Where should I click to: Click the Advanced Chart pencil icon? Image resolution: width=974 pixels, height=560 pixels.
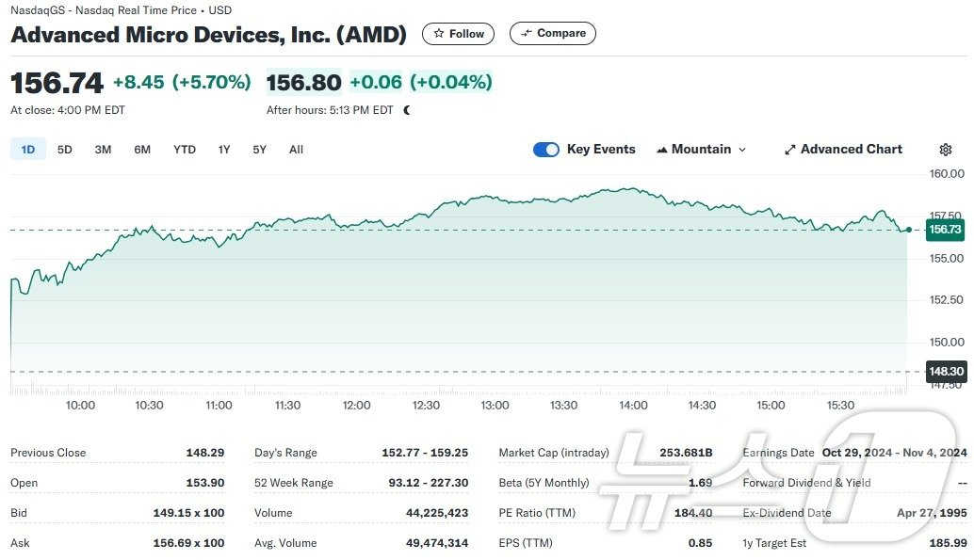pos(789,149)
